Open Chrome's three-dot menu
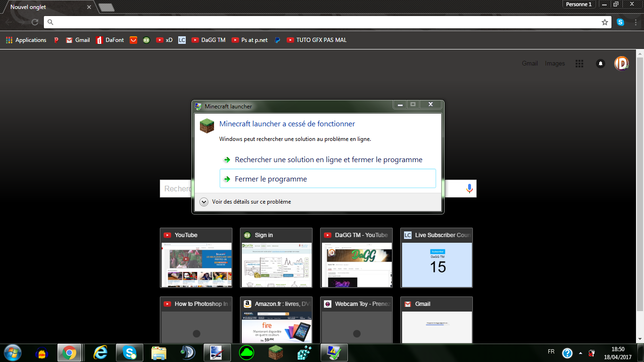Image resolution: width=644 pixels, height=362 pixels. [x=635, y=22]
